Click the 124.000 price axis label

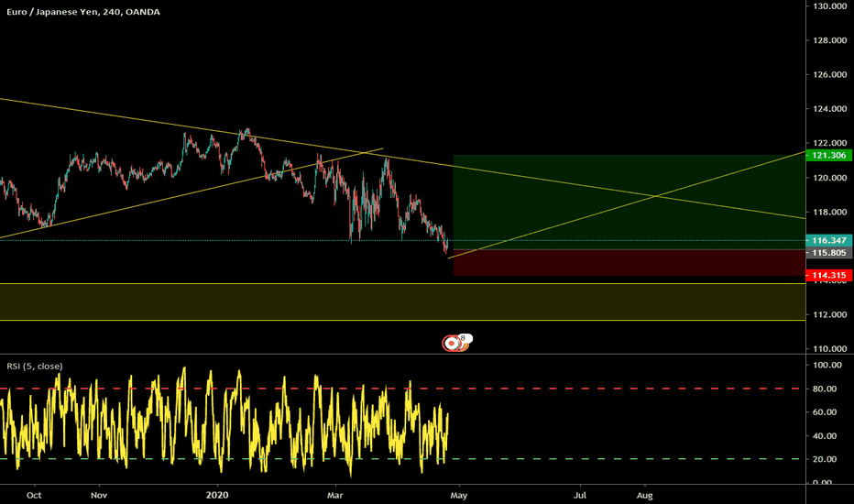[x=829, y=109]
